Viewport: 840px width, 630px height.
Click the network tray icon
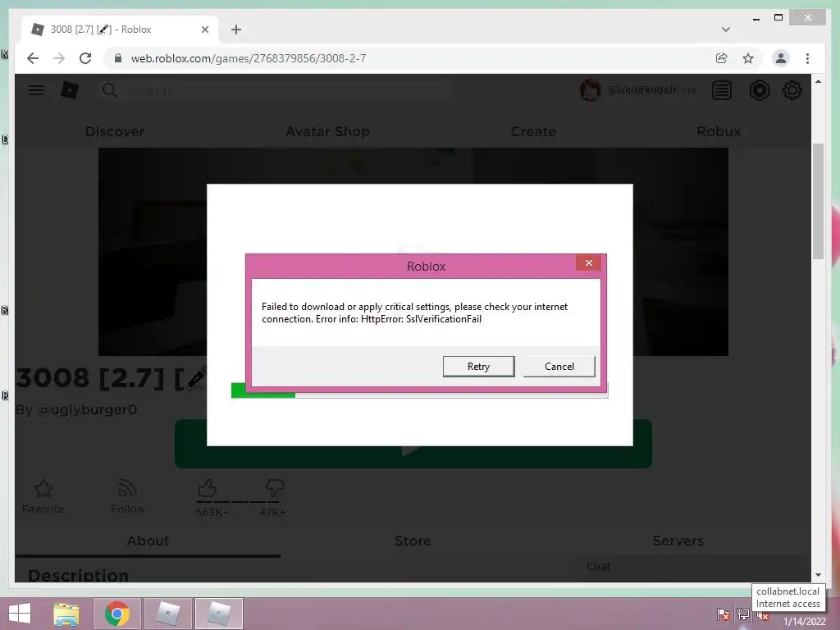tap(743, 614)
